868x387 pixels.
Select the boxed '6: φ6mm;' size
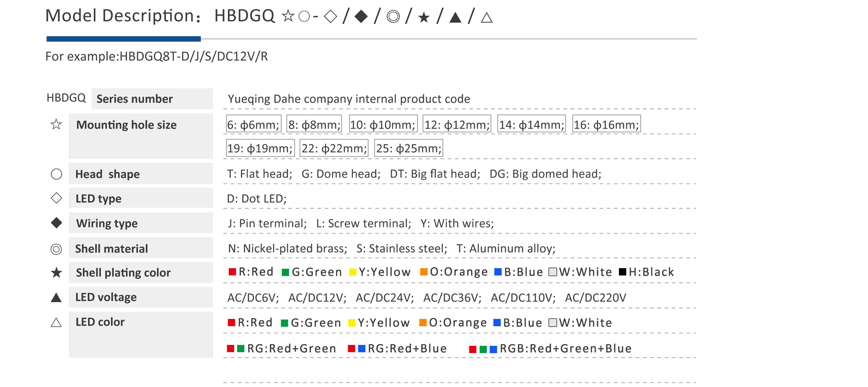pyautogui.click(x=254, y=124)
